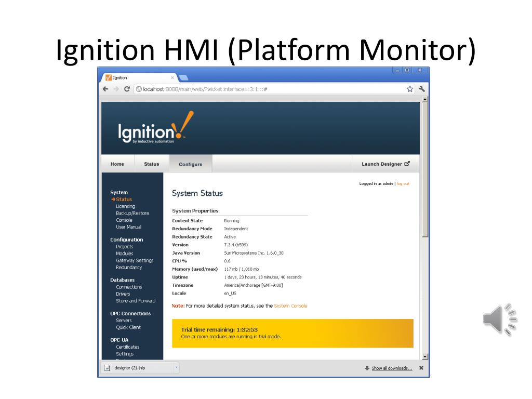The image size is (532, 399).
Task: Open Quick Client page
Action: point(128,327)
